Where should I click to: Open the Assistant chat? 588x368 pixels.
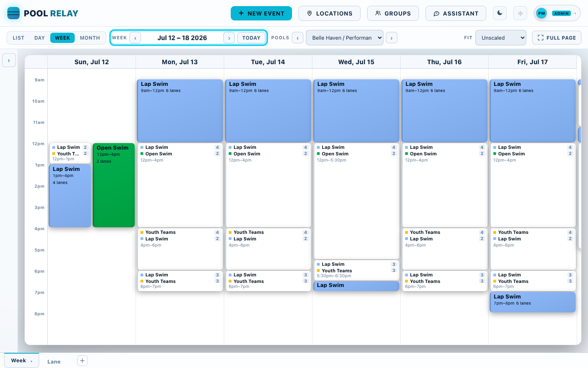click(x=456, y=13)
